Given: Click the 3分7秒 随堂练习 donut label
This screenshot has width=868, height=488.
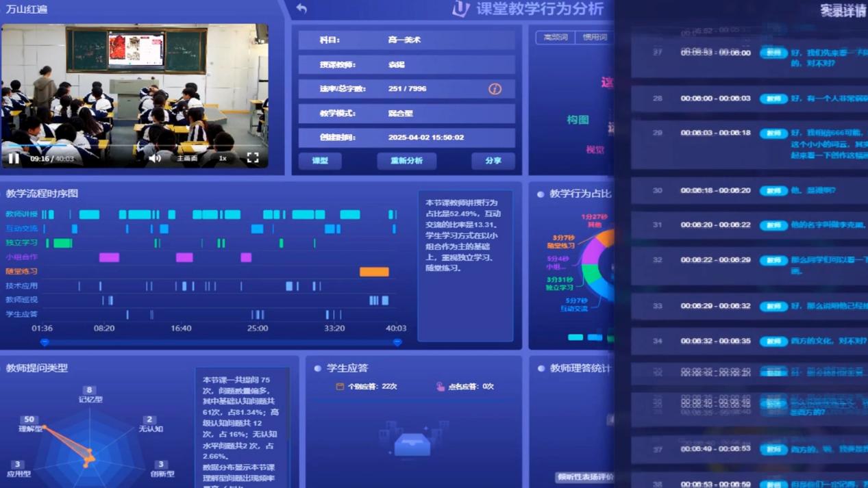Looking at the screenshot, I should click(561, 242).
